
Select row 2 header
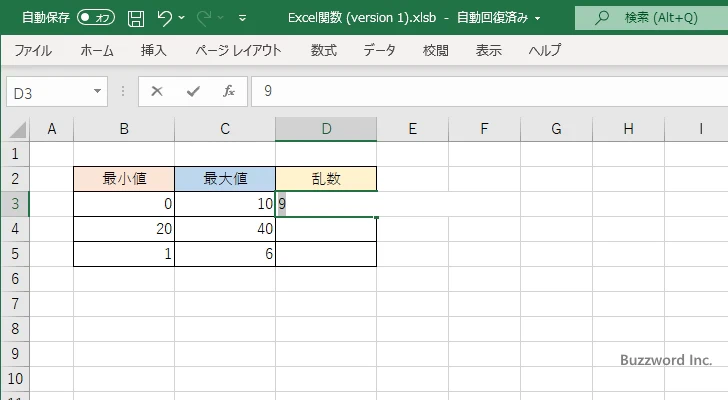click(x=15, y=179)
